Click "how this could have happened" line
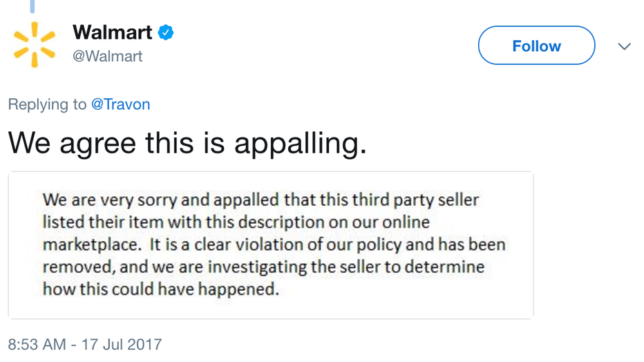 tap(161, 289)
